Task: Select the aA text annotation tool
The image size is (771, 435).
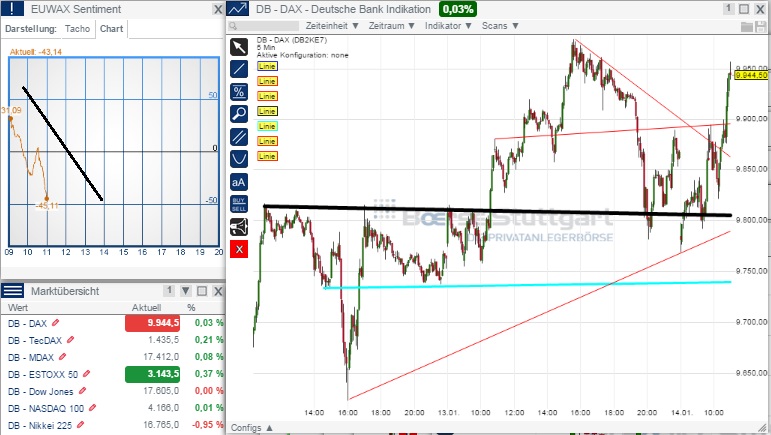Action: pyautogui.click(x=239, y=182)
